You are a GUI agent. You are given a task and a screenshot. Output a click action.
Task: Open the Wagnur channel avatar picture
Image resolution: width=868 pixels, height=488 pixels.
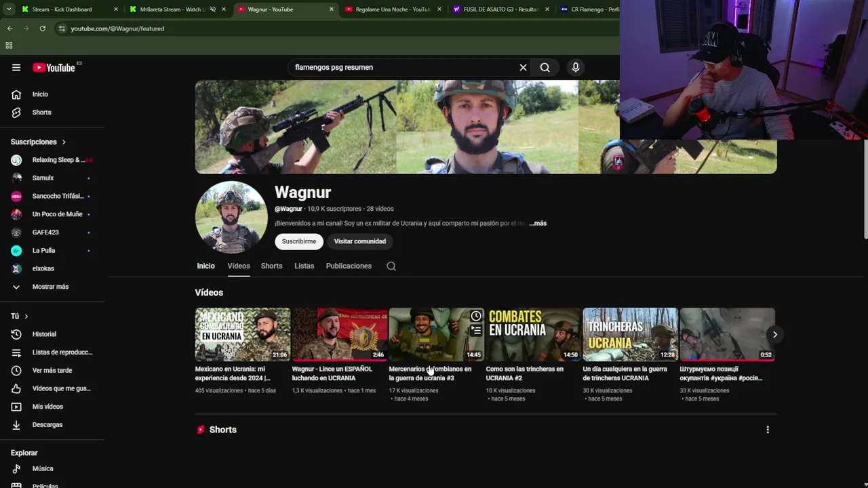[231, 217]
